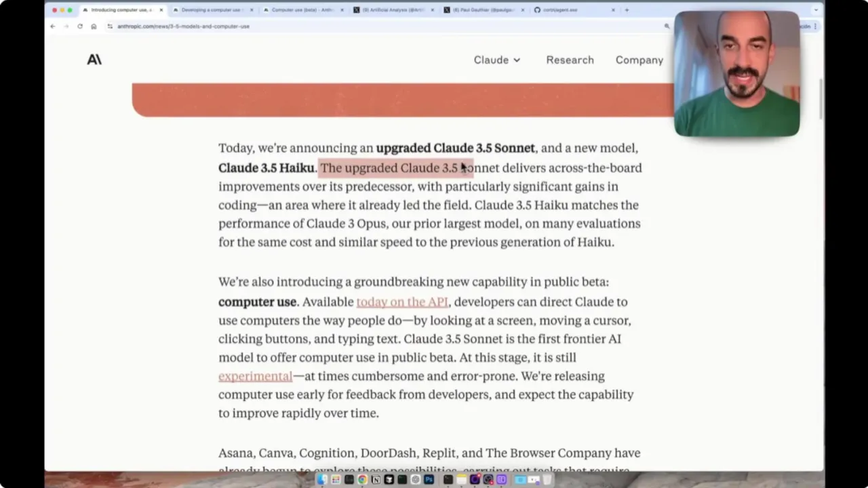Image resolution: width=868 pixels, height=488 pixels.
Task: Open Finder from the dock
Action: 322,480
